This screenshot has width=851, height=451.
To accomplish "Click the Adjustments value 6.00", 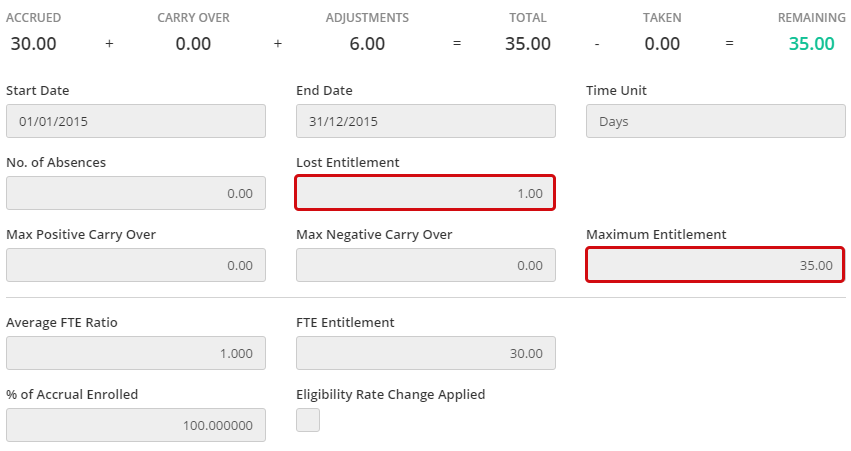I will (367, 44).
